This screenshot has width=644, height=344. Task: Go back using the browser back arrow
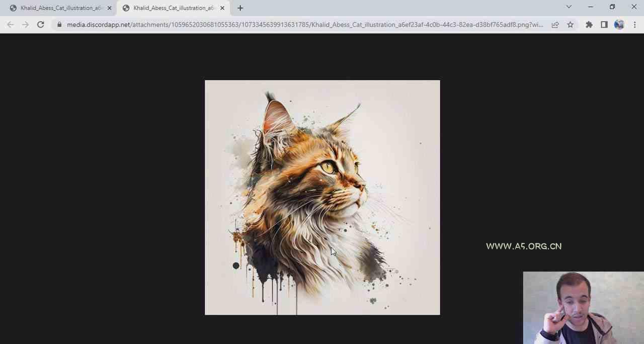tap(11, 25)
